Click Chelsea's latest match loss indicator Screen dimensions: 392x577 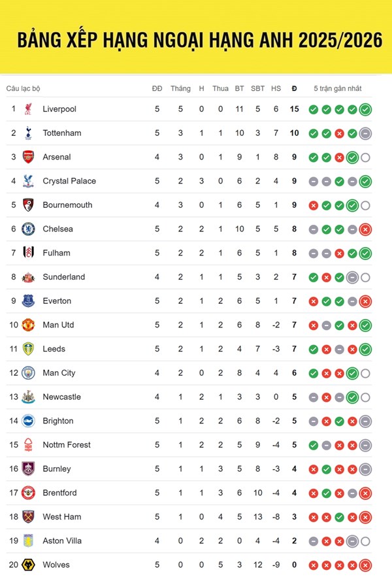pyautogui.click(x=365, y=229)
